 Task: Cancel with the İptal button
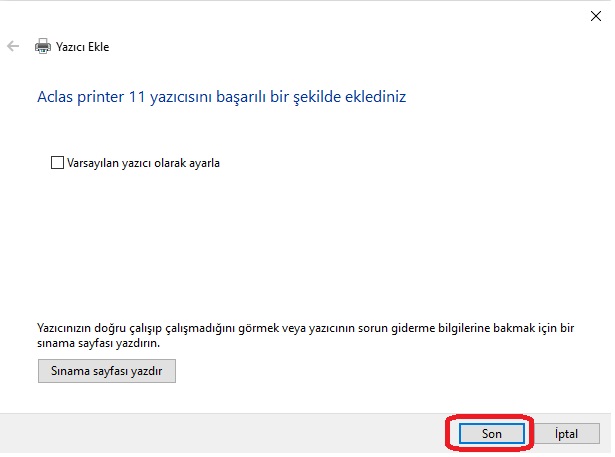tap(567, 433)
